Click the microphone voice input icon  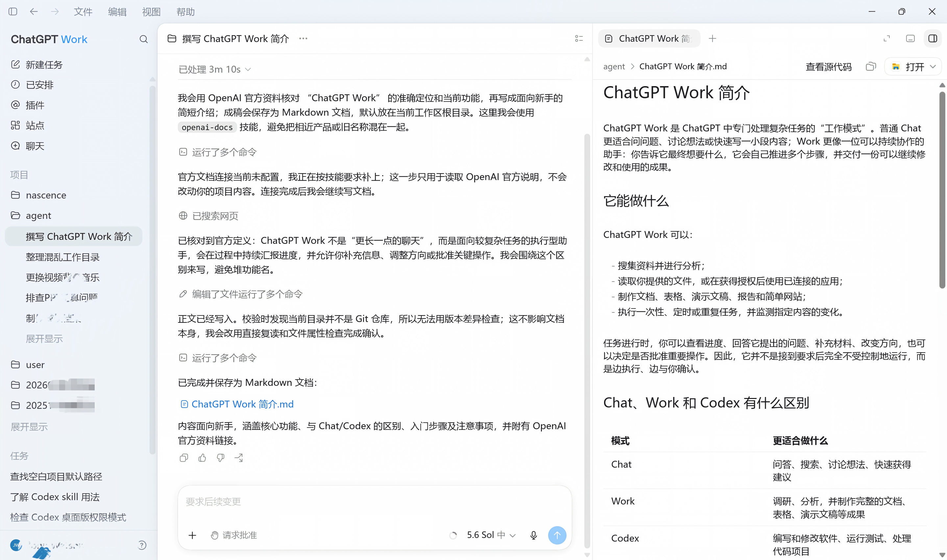pyautogui.click(x=533, y=535)
